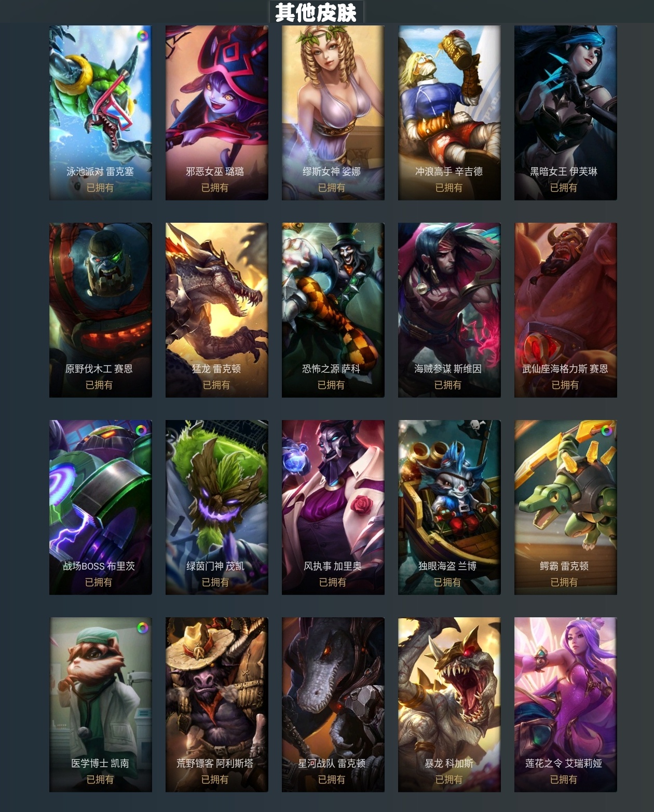Open the 风执事 加里奥 skin
654x812 pixels.
[333, 508]
